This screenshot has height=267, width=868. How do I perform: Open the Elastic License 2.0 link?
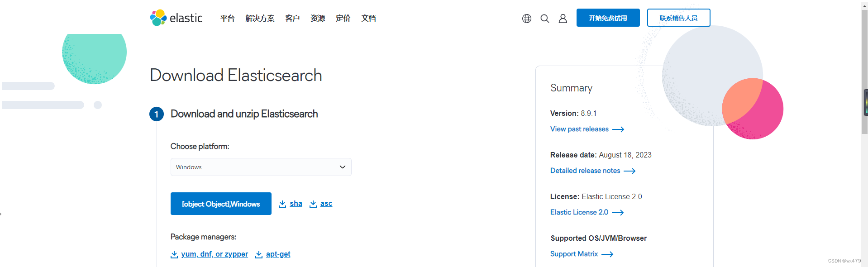click(579, 212)
